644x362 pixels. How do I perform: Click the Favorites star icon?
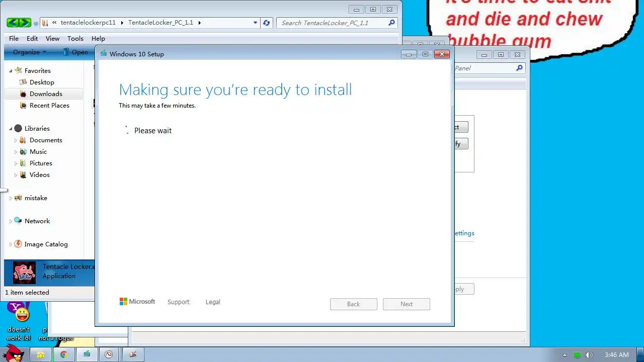coord(18,70)
